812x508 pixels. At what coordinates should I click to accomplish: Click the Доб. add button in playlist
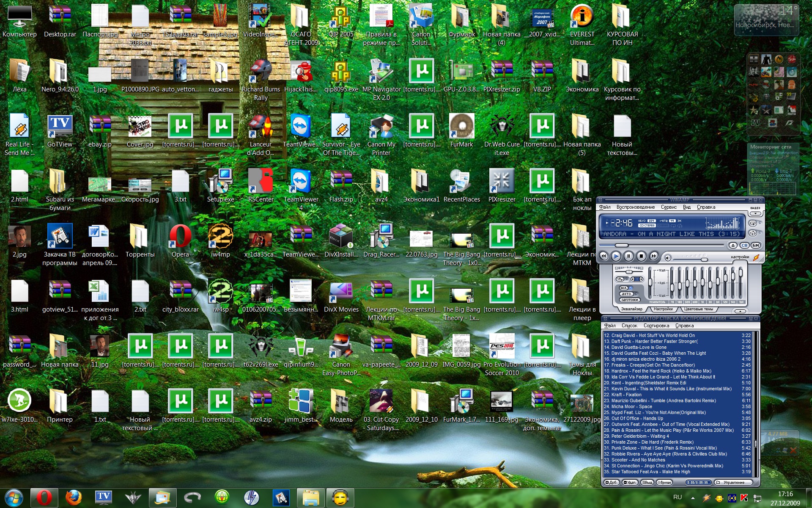(612, 482)
